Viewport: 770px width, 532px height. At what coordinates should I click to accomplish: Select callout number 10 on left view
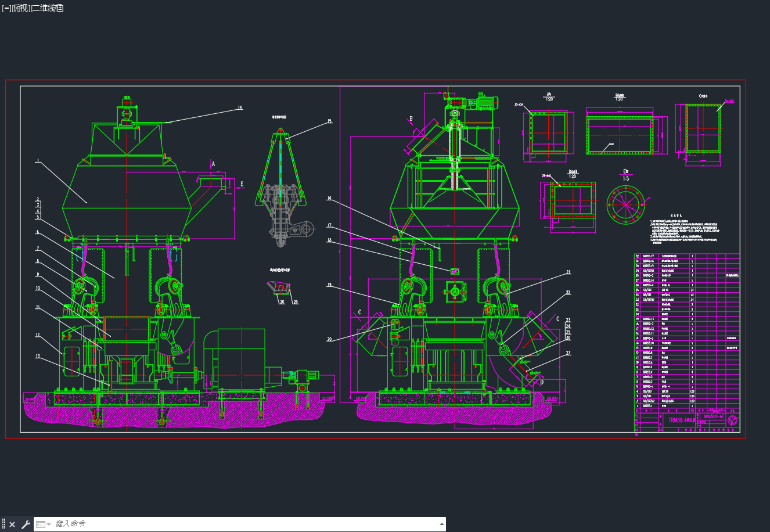[37, 288]
